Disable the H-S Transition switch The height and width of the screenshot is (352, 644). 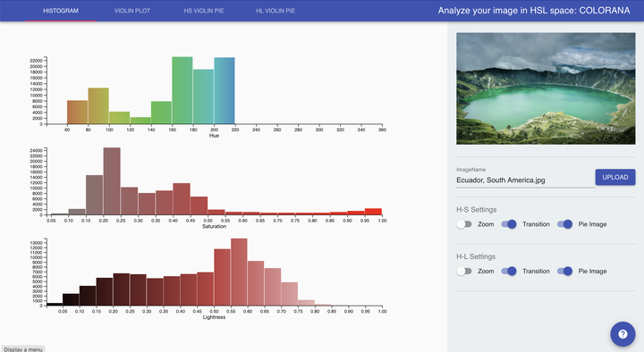(x=509, y=224)
